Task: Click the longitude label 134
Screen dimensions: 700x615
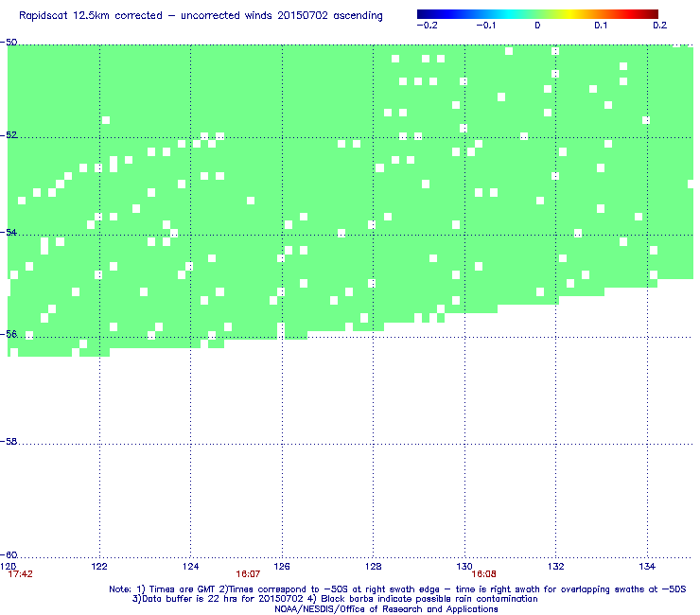Action: (x=647, y=567)
